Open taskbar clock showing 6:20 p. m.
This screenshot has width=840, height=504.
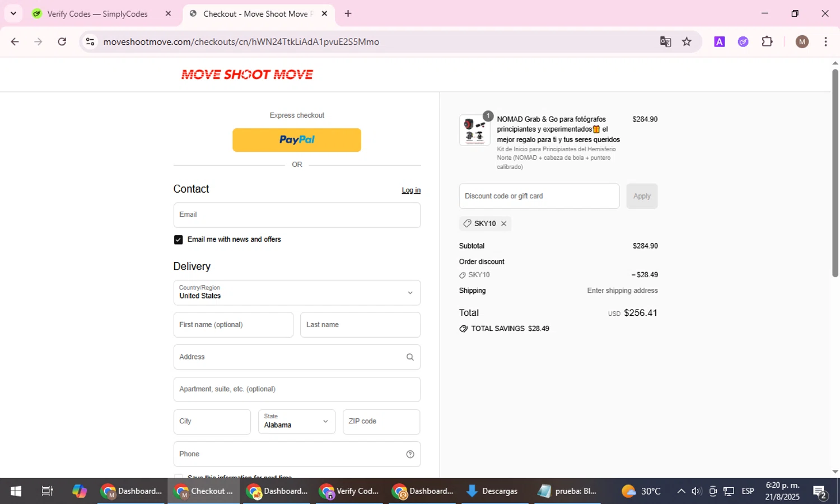pyautogui.click(x=782, y=491)
